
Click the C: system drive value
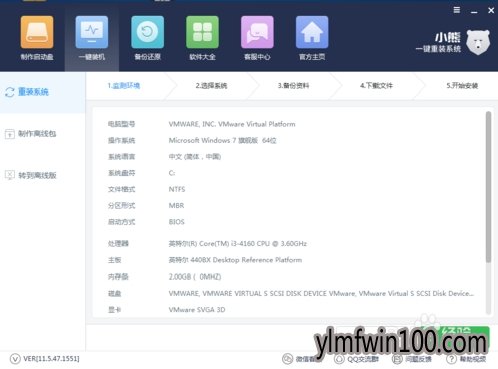pyautogui.click(x=172, y=173)
